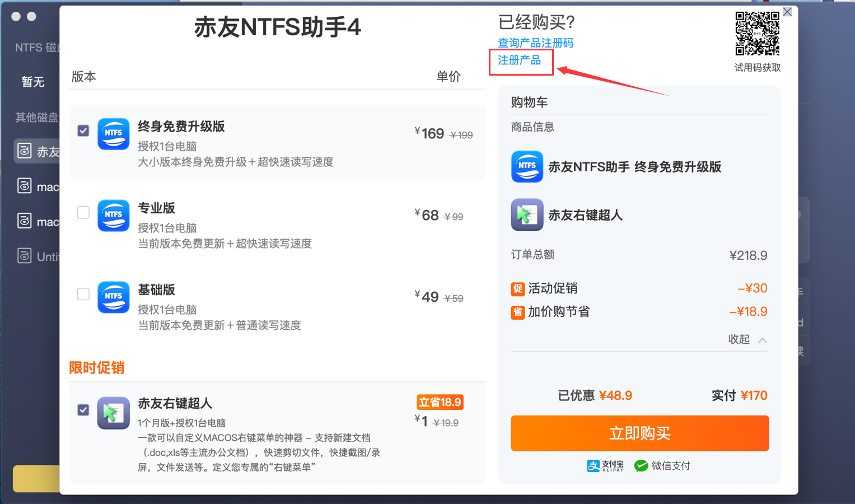This screenshot has height=504, width=855.
Task: Click the WeChat 微信支付 icon
Action: [x=641, y=466]
